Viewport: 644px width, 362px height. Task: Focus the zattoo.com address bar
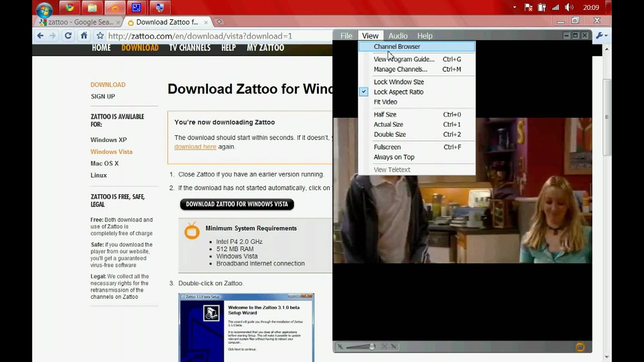(219, 36)
